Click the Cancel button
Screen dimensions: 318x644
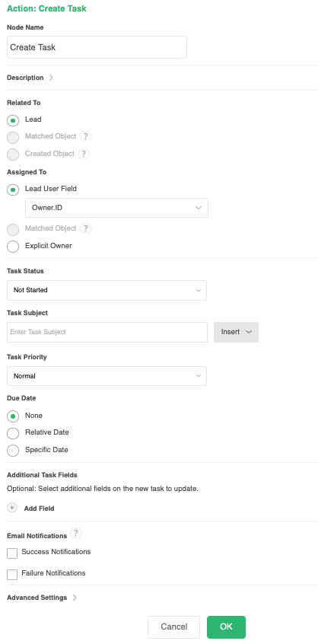click(x=174, y=626)
